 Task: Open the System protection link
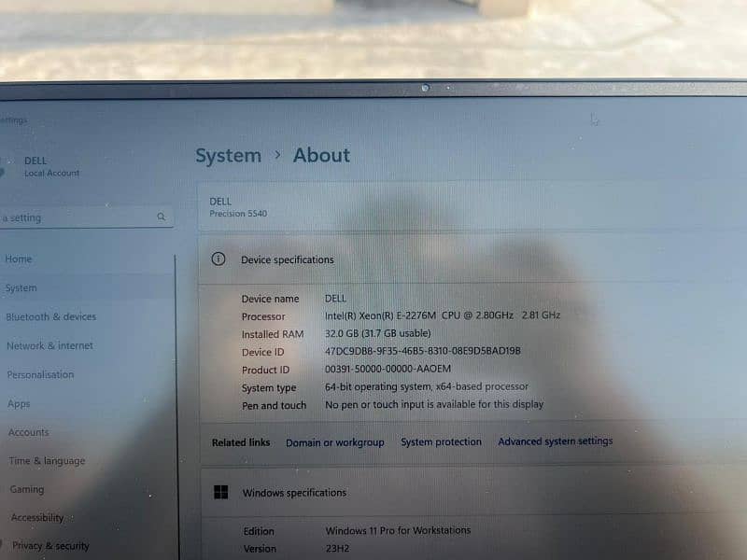coord(441,441)
